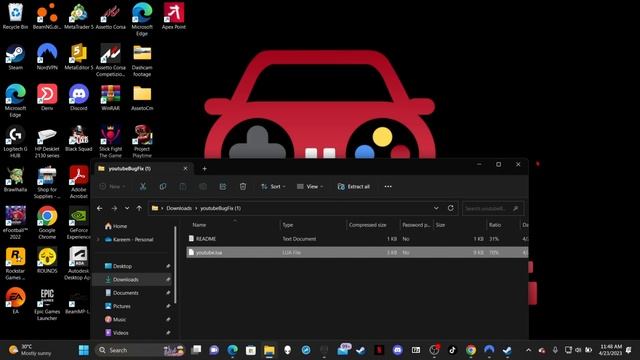Viewport: 640px width, 360px height.
Task: Click the Explorer search box
Action: (x=493, y=209)
